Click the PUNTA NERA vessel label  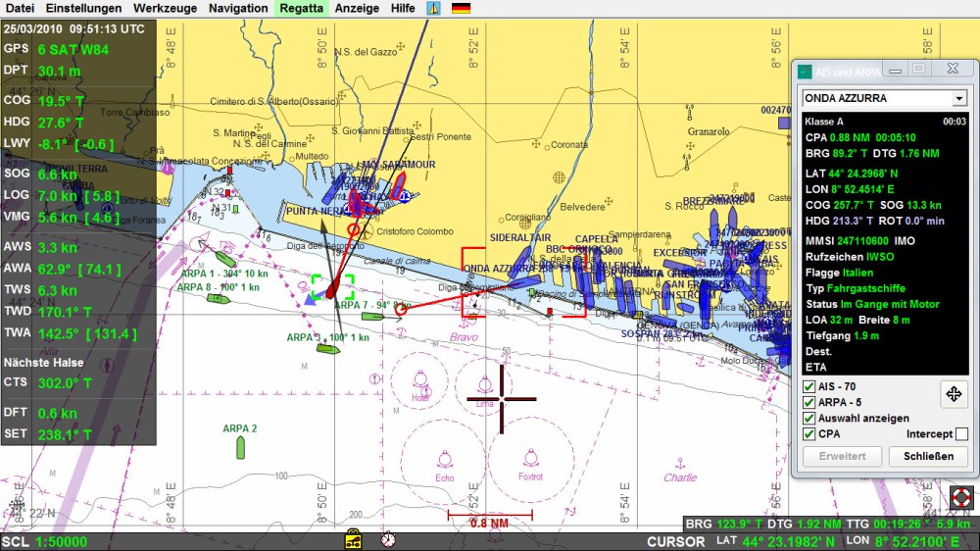coord(316,211)
